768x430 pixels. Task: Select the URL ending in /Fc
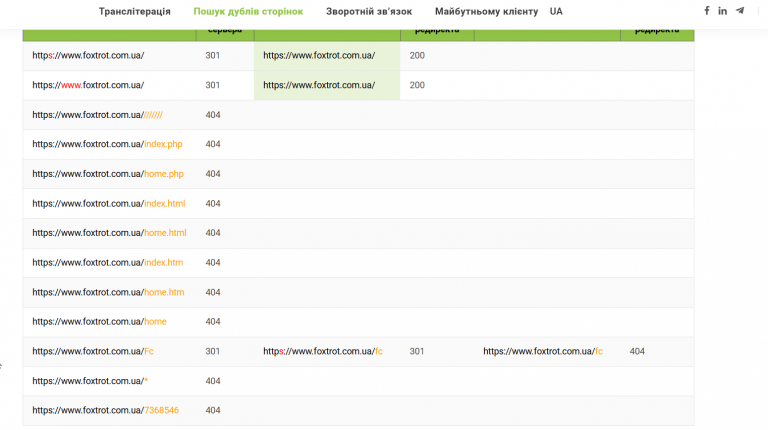click(93, 352)
